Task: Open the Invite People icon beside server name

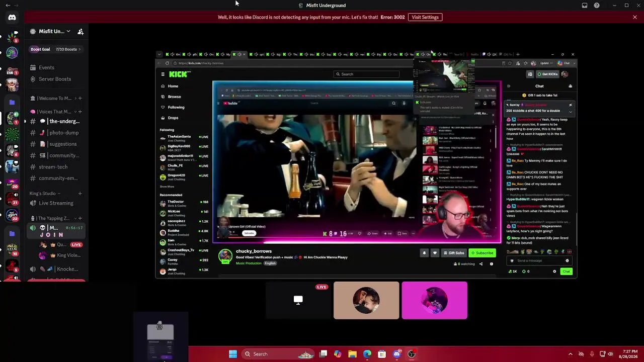Action: [80, 32]
